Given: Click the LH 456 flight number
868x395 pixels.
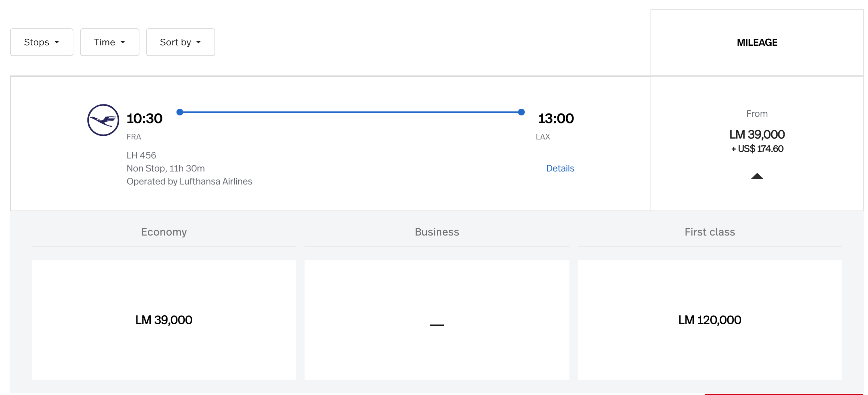Looking at the screenshot, I should click(141, 155).
